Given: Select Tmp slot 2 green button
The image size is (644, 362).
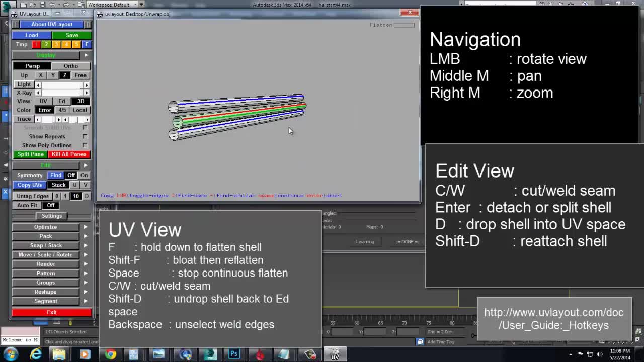Looking at the screenshot, I should (x=46, y=44).
